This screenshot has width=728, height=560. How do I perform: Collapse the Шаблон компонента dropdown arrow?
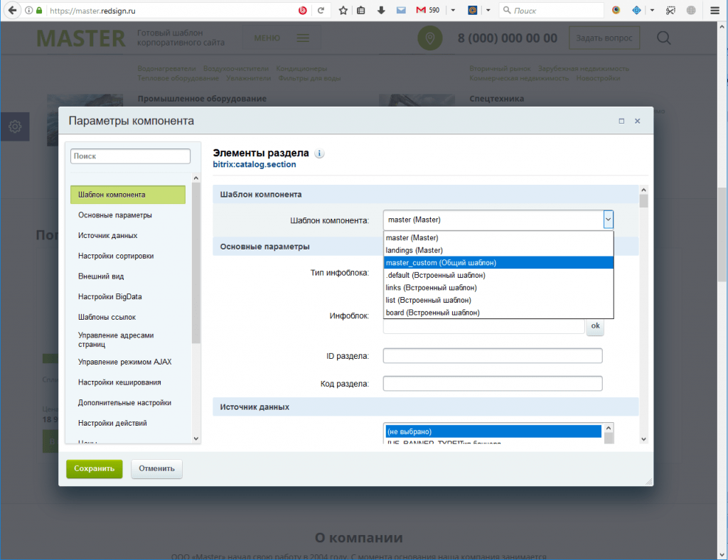tap(608, 220)
